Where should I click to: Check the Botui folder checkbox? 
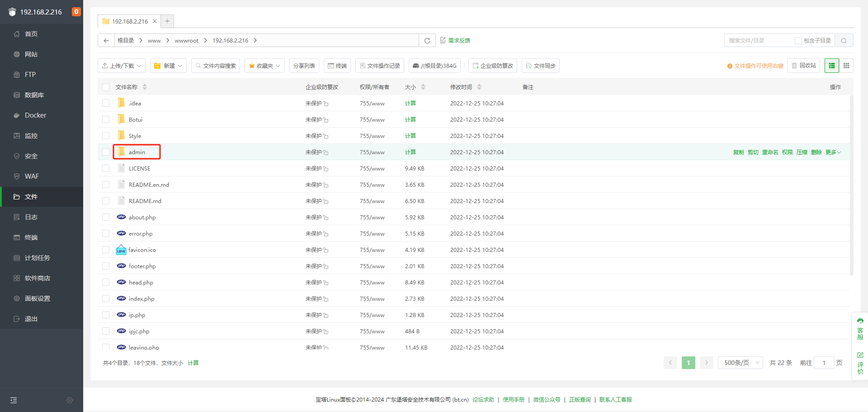pos(106,119)
